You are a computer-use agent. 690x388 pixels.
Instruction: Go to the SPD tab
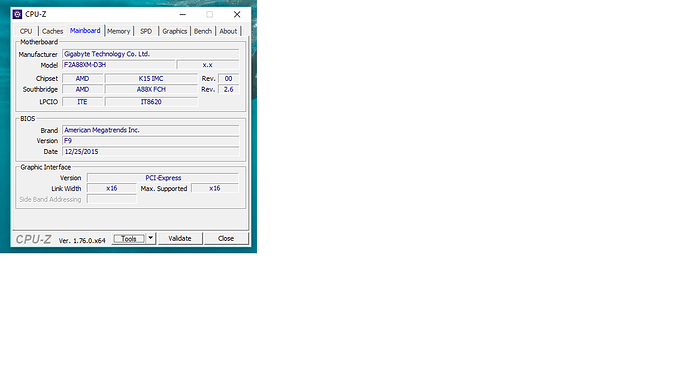pyautogui.click(x=146, y=31)
